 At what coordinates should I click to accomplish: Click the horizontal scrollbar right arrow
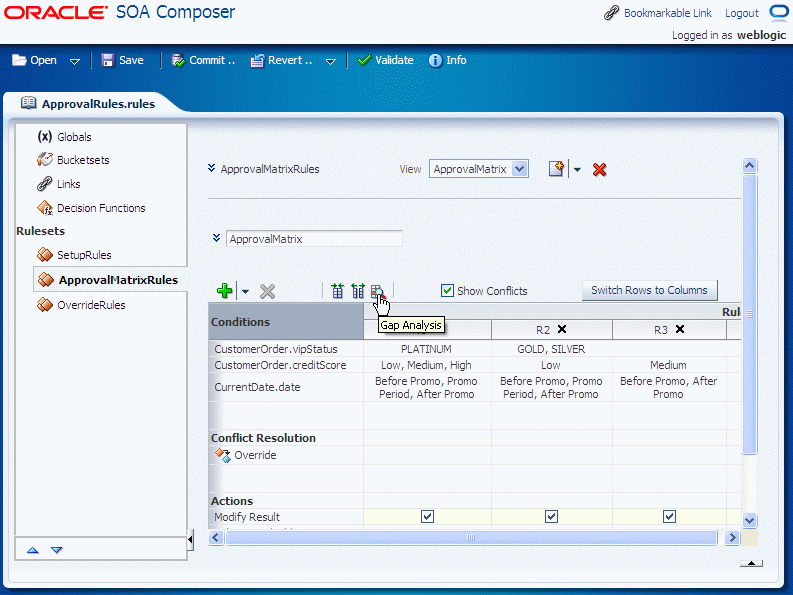[732, 537]
